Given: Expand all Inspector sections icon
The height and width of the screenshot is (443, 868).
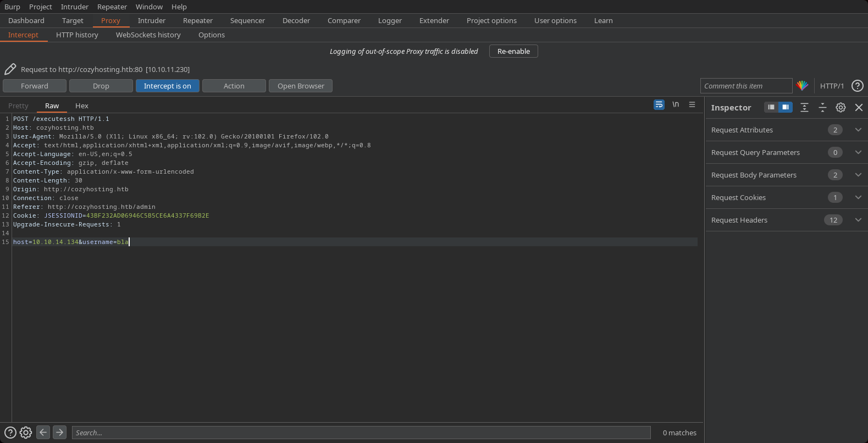Looking at the screenshot, I should pos(804,107).
